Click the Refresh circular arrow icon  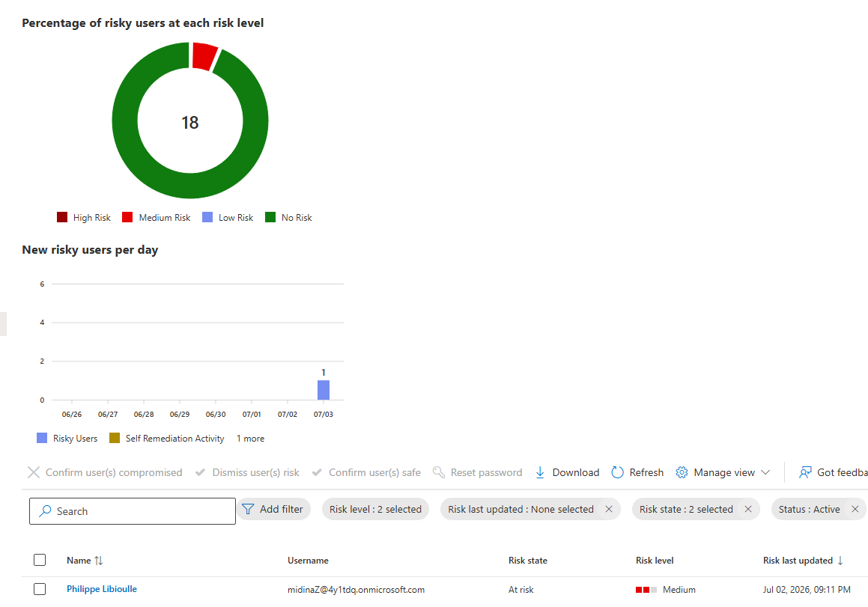[617, 472]
